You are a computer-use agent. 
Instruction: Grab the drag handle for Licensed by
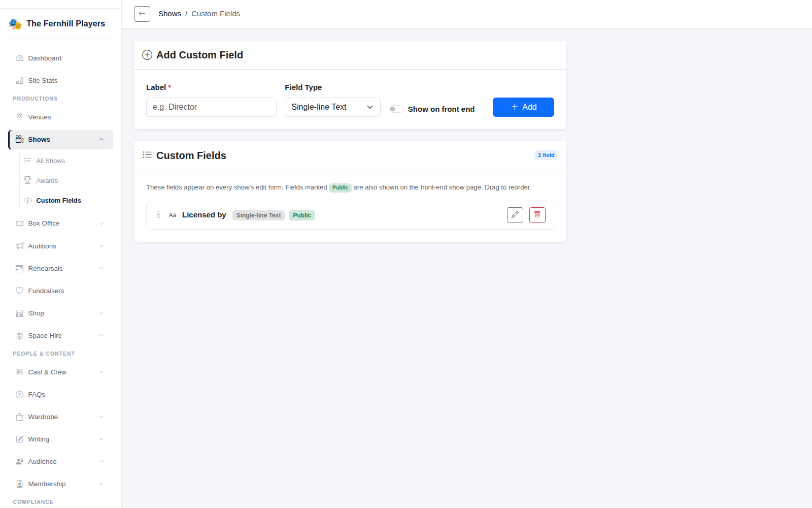click(x=158, y=215)
